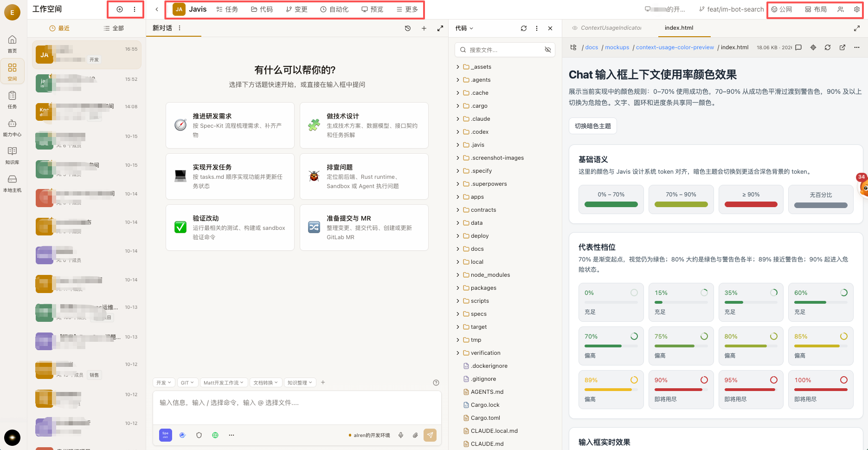Open the context-usage-color-preview breadcrumb link
Viewport: 868px width, 450px height.
(675, 47)
